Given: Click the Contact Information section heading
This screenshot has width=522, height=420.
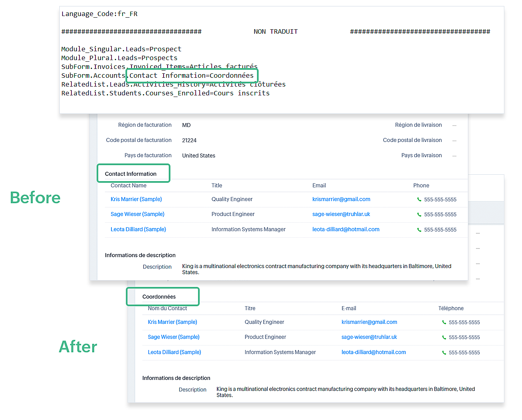Looking at the screenshot, I should coord(131,174).
